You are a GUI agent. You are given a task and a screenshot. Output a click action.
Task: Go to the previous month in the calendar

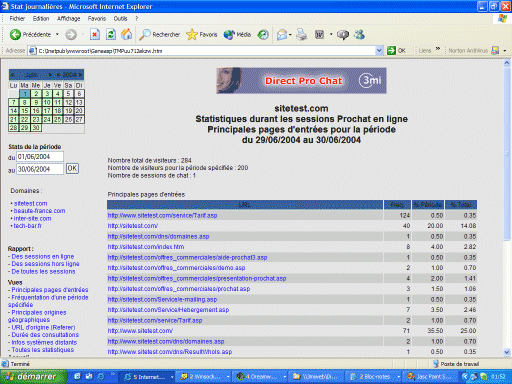point(12,75)
